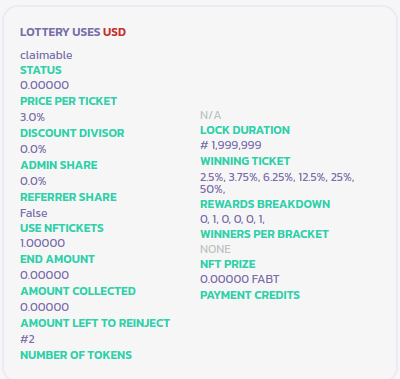The height and width of the screenshot is (379, 400).
Task: Select the 0.00000 FABT payment credits value
Action: click(240, 279)
